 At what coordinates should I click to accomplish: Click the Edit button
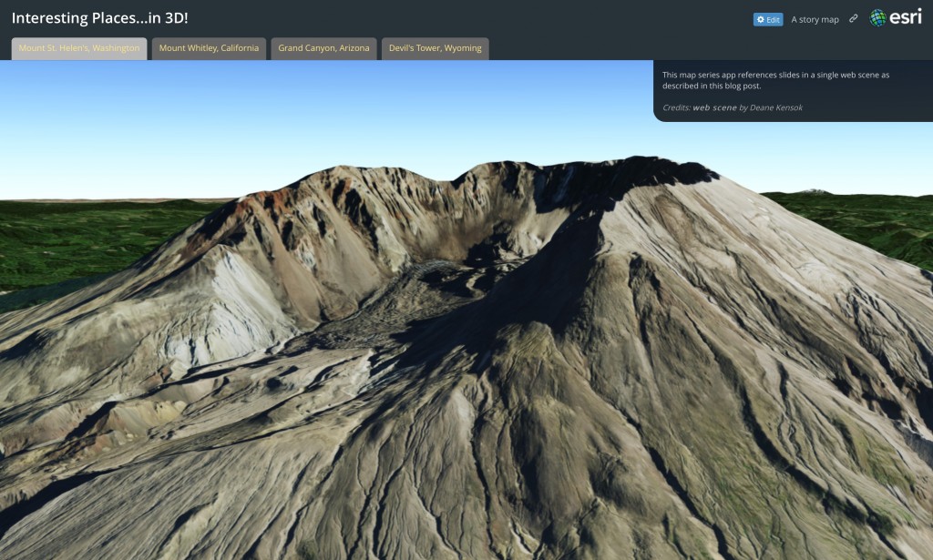click(x=767, y=20)
